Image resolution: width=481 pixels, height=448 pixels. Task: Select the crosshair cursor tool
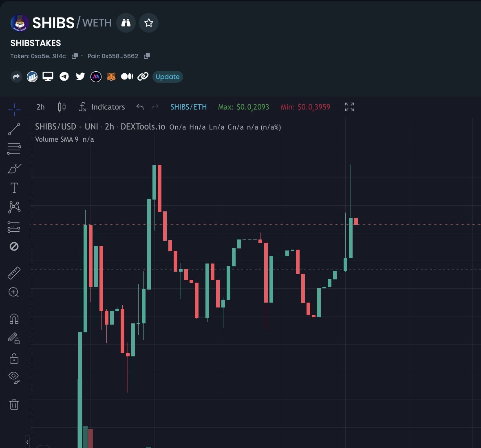[14, 110]
